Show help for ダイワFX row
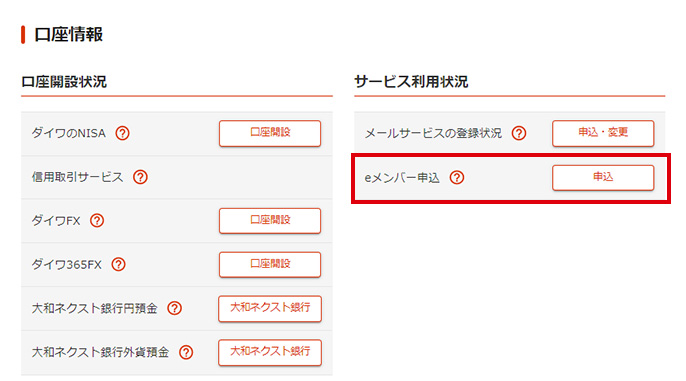The height and width of the screenshot is (381, 686). pyautogui.click(x=97, y=220)
